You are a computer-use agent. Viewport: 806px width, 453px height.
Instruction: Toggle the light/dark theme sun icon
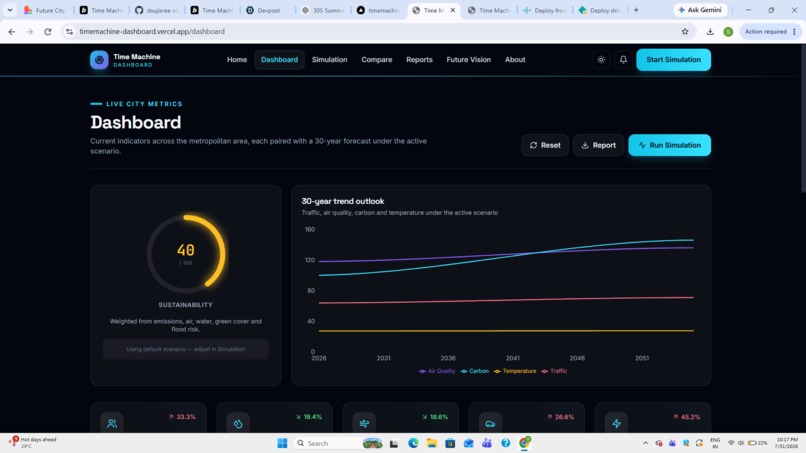pyautogui.click(x=601, y=60)
